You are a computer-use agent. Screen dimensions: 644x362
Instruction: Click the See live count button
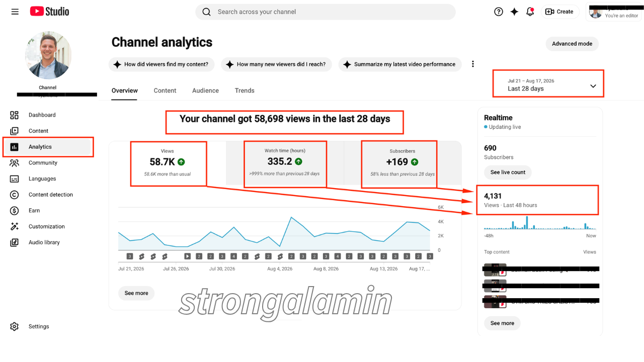(508, 172)
